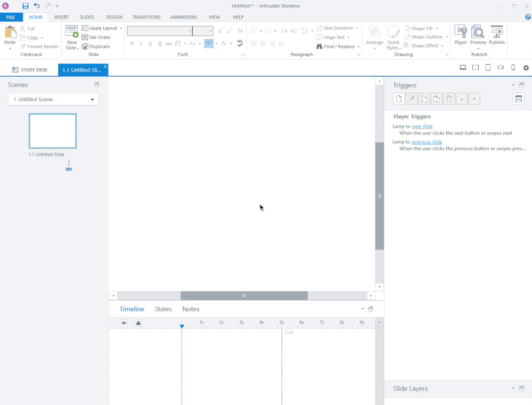This screenshot has width=532, height=405.
Task: Open the 1 Untitled Scene dropdown
Action: click(x=53, y=100)
